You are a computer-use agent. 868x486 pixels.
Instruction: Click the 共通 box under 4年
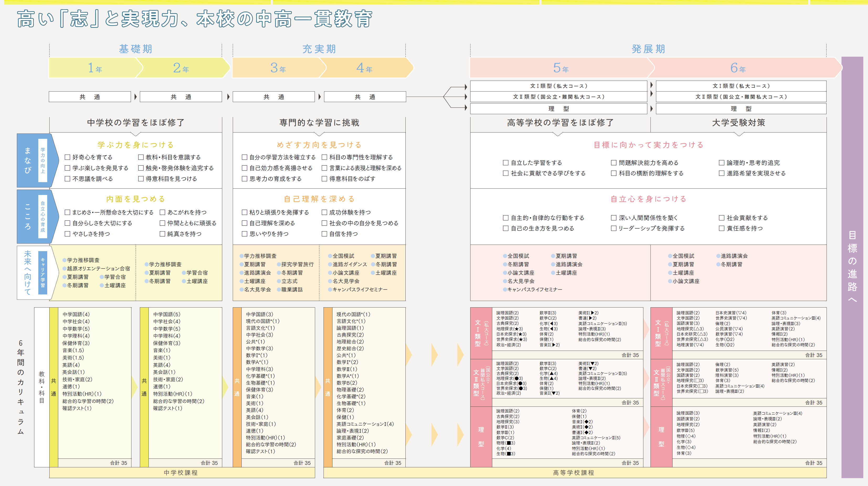pyautogui.click(x=365, y=97)
